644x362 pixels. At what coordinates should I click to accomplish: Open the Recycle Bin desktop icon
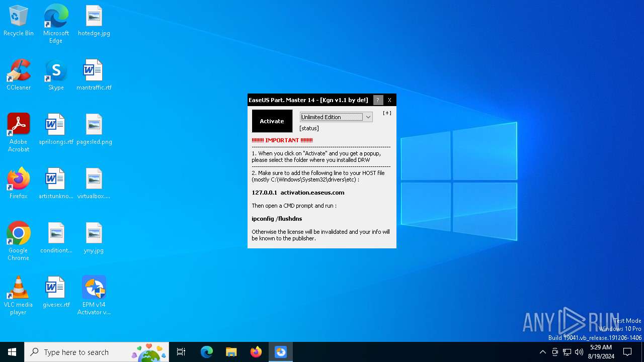tap(19, 21)
